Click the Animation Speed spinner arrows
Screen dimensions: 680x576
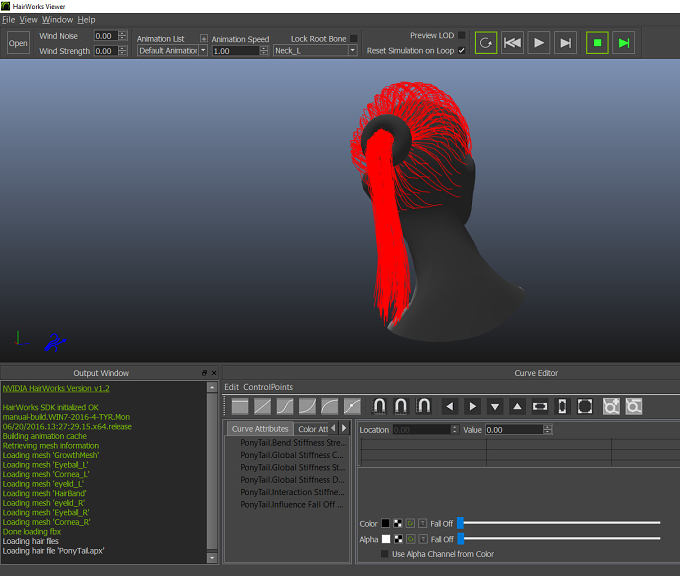point(264,51)
